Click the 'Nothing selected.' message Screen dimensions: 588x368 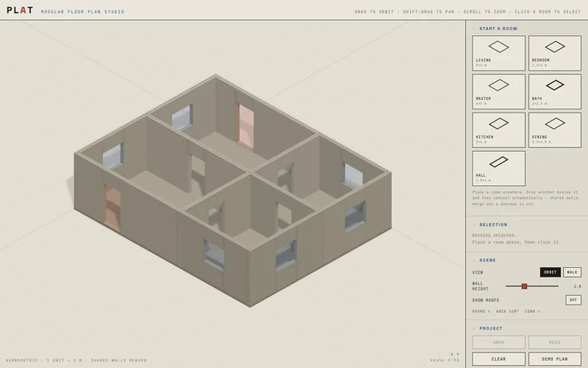tap(494, 235)
